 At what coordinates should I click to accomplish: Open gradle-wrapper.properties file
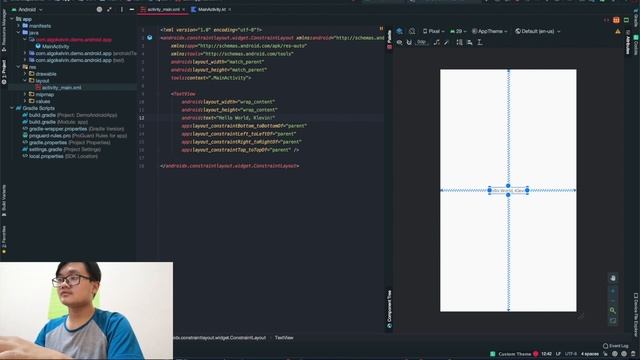coord(73,129)
